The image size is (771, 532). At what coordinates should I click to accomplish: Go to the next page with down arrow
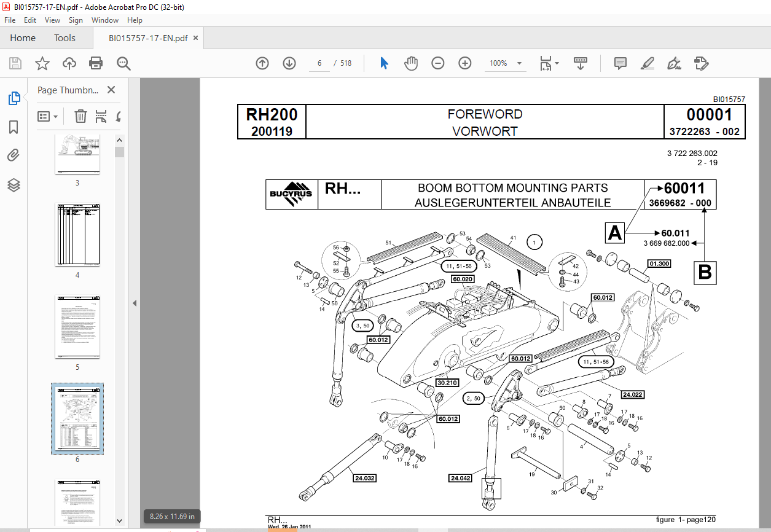point(289,63)
